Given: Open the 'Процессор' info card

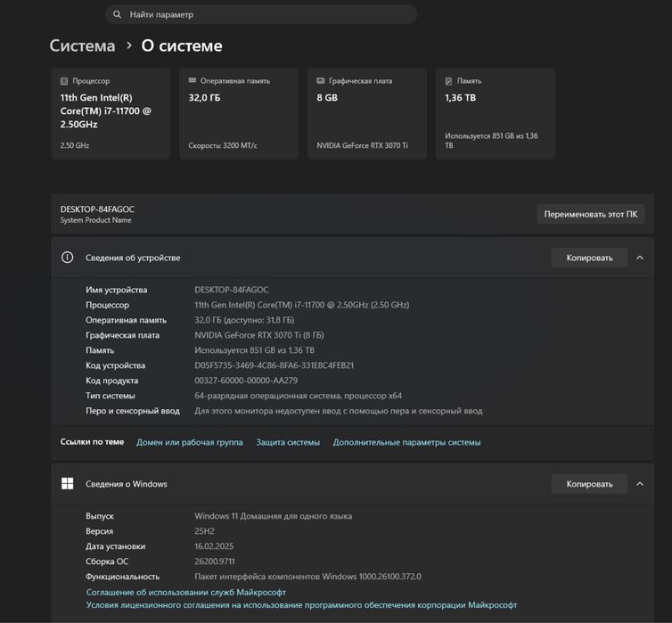Looking at the screenshot, I should (x=111, y=113).
